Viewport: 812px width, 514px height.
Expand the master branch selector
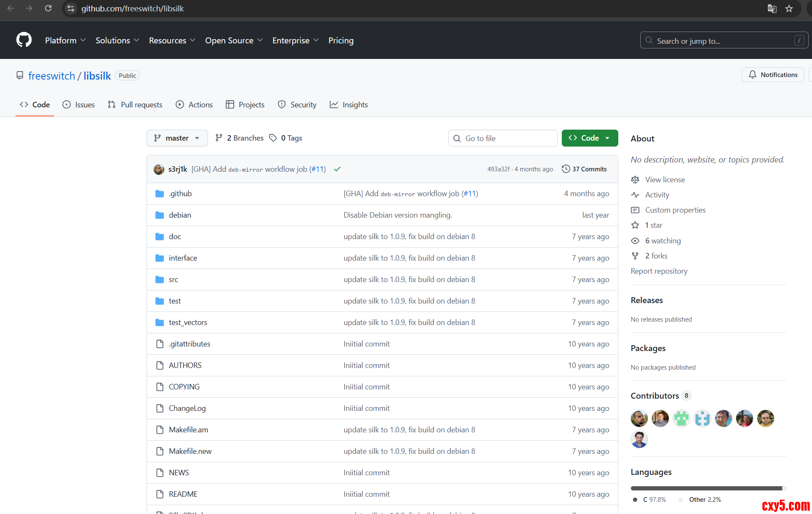click(x=177, y=138)
